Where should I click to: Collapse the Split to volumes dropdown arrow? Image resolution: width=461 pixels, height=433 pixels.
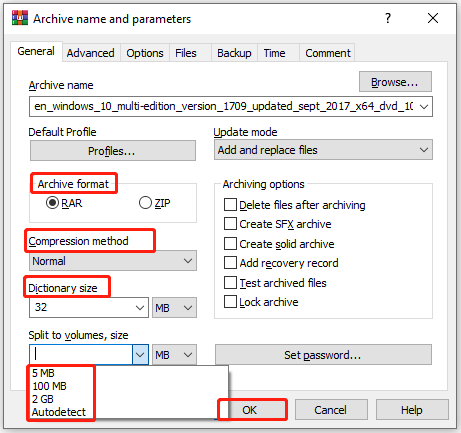[x=140, y=355]
